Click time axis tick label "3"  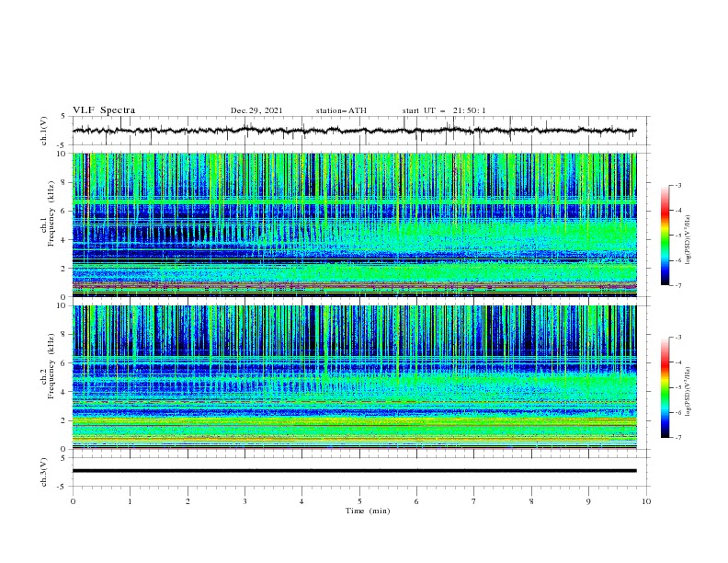click(x=245, y=501)
